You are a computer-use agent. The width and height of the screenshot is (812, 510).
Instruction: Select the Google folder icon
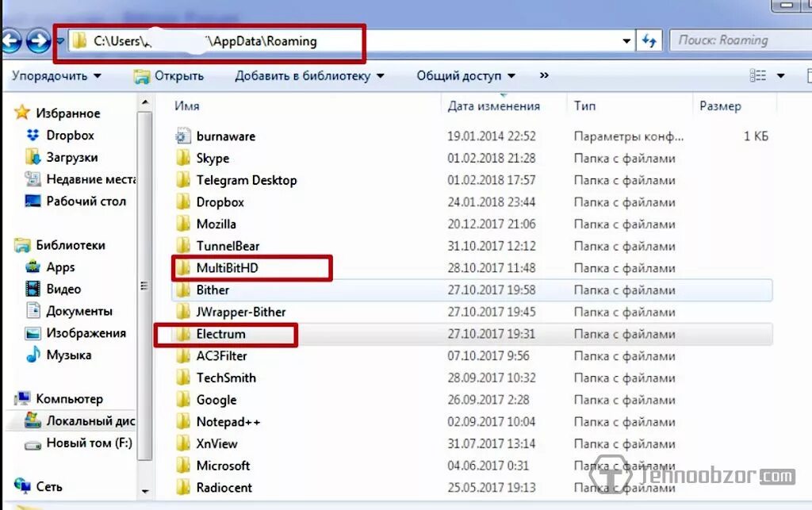tap(183, 400)
